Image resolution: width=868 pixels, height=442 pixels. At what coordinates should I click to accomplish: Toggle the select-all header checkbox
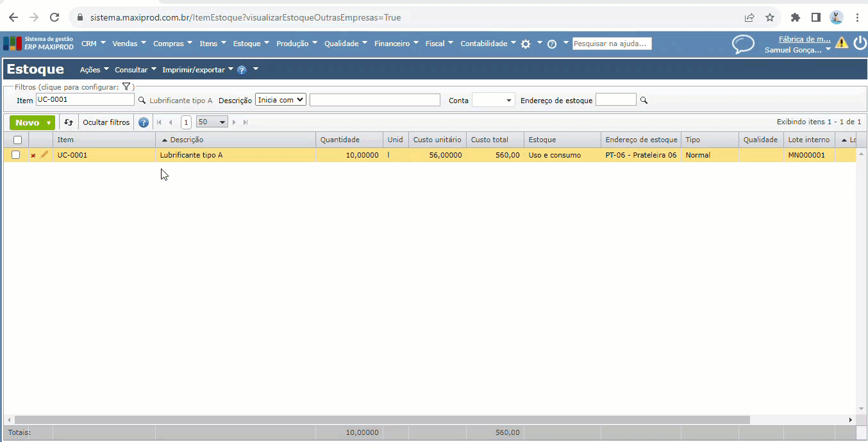click(x=17, y=140)
